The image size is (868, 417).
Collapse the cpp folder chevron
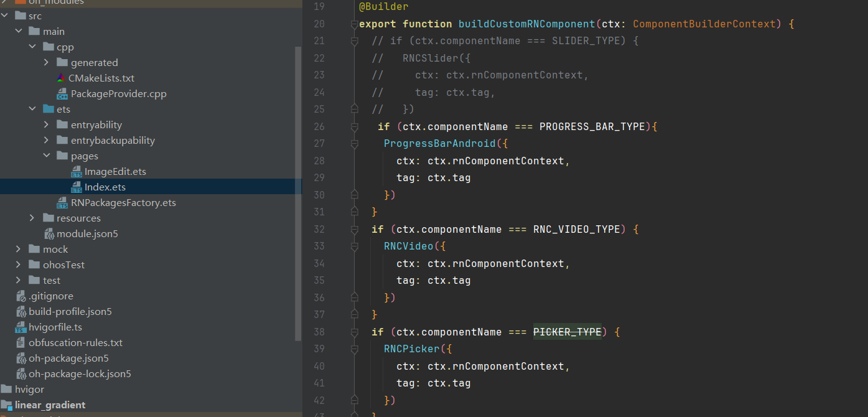point(32,47)
